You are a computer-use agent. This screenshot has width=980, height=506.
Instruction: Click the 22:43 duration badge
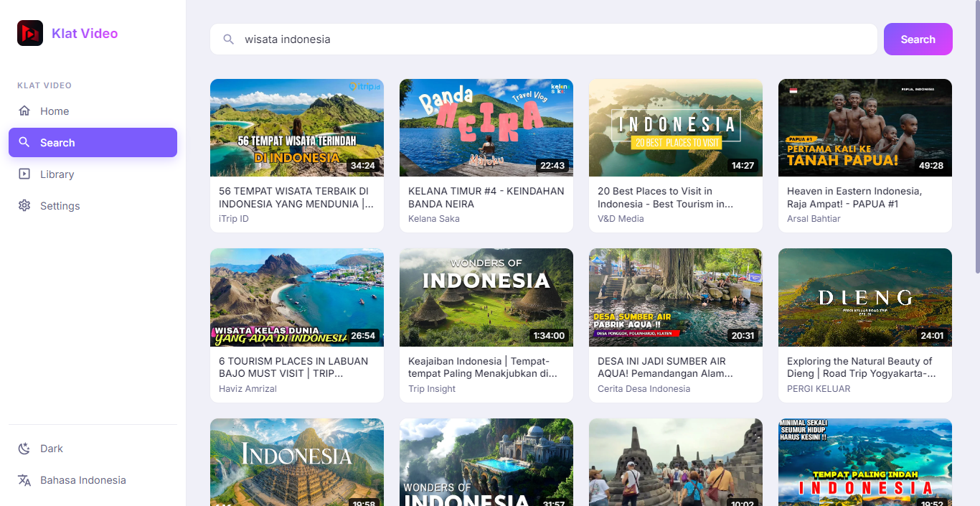pyautogui.click(x=552, y=165)
